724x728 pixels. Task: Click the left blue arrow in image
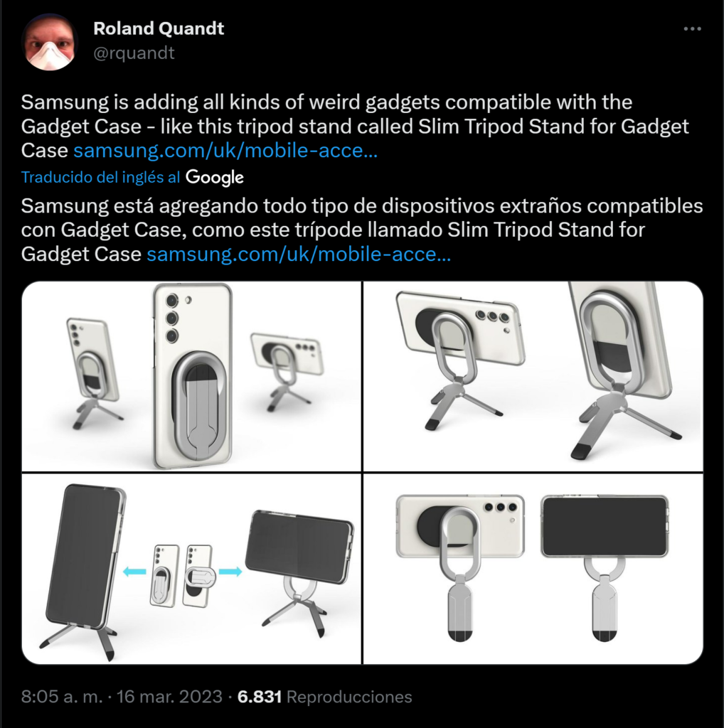(x=134, y=572)
